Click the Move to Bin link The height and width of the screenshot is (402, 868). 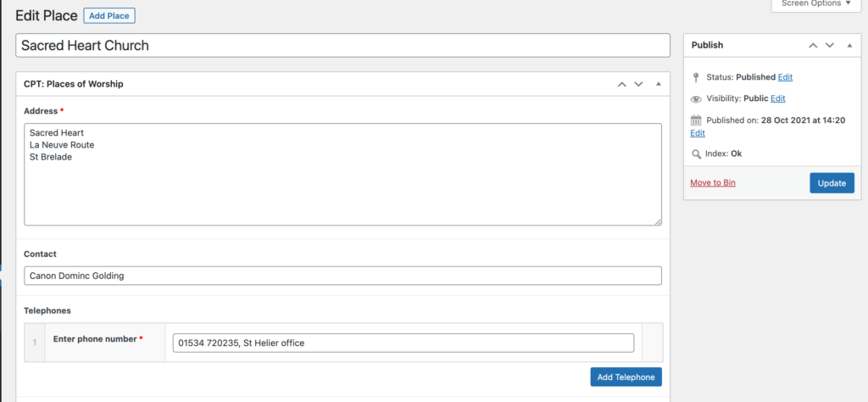(712, 182)
